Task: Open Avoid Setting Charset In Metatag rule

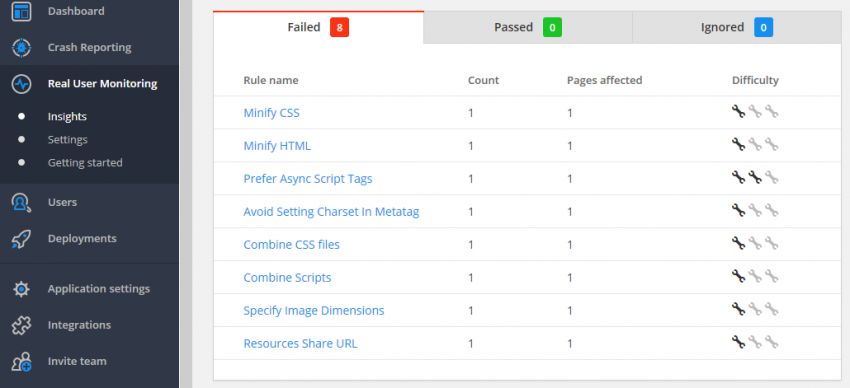Action: (331, 212)
